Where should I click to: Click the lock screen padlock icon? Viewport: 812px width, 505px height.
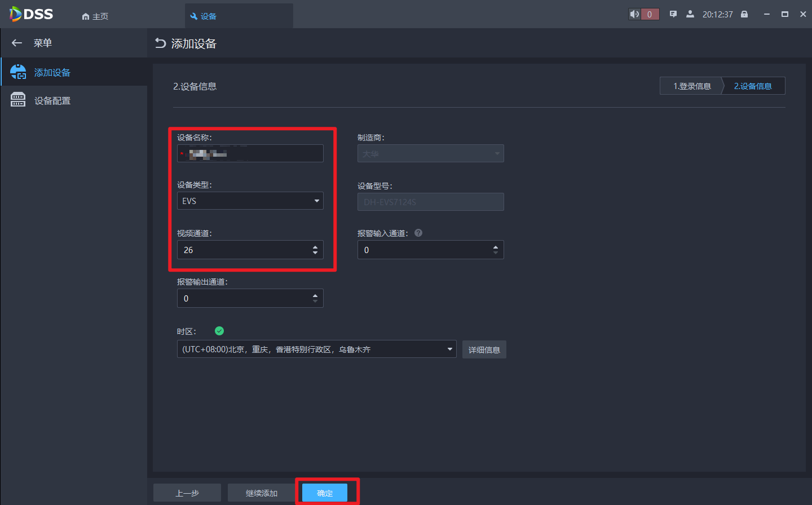[x=744, y=14]
